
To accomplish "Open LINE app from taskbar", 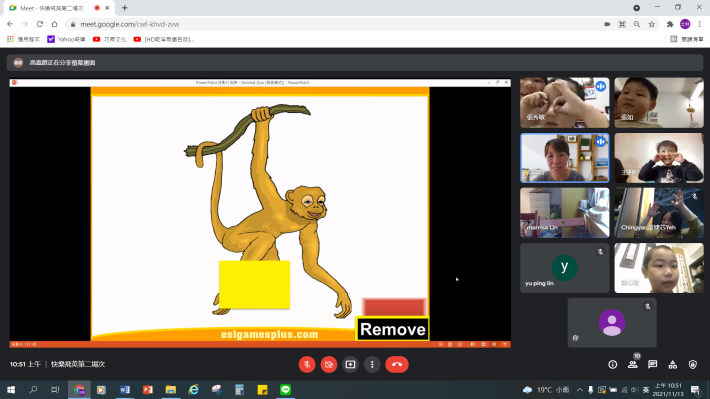I will [285, 390].
